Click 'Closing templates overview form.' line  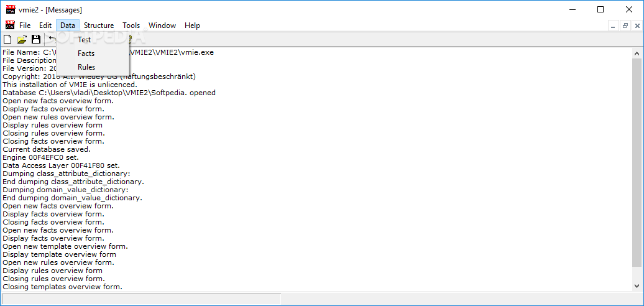[x=62, y=287]
